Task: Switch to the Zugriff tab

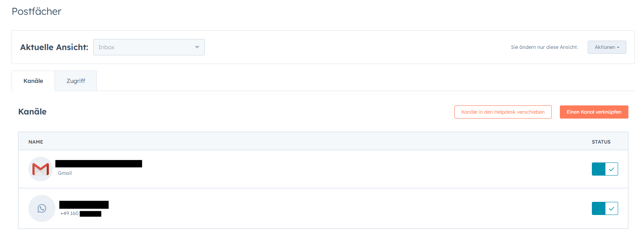Action: [76, 81]
